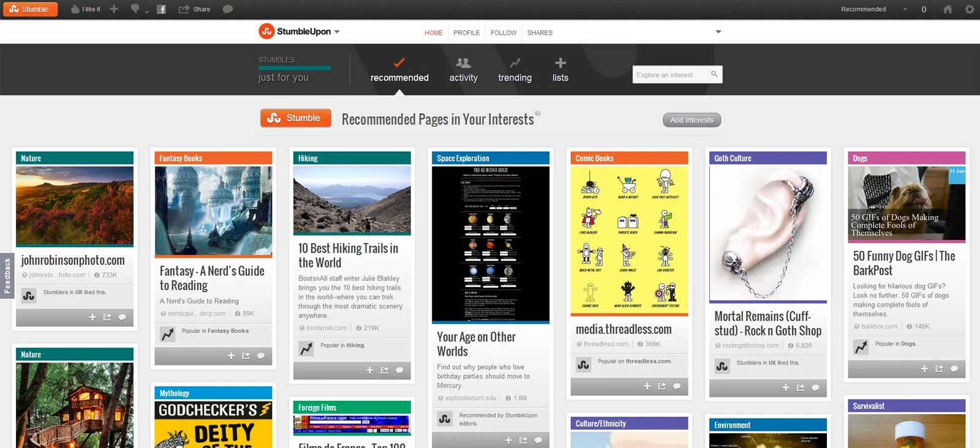Add the Goth Culture card to list
980x448 pixels.
point(786,388)
